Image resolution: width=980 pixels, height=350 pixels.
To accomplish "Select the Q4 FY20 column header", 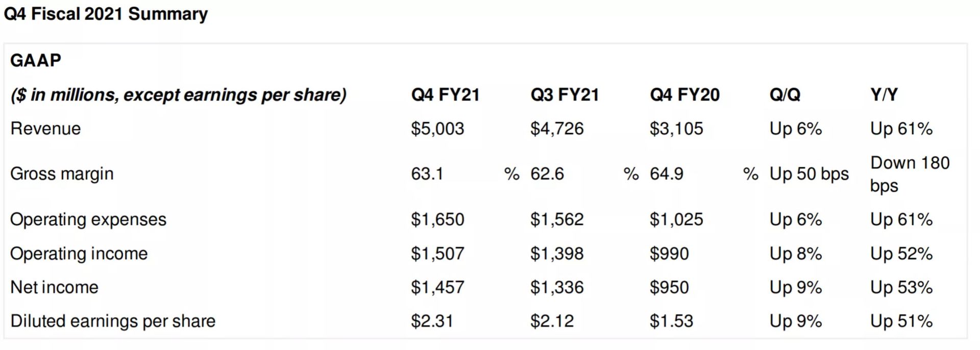I will point(684,95).
